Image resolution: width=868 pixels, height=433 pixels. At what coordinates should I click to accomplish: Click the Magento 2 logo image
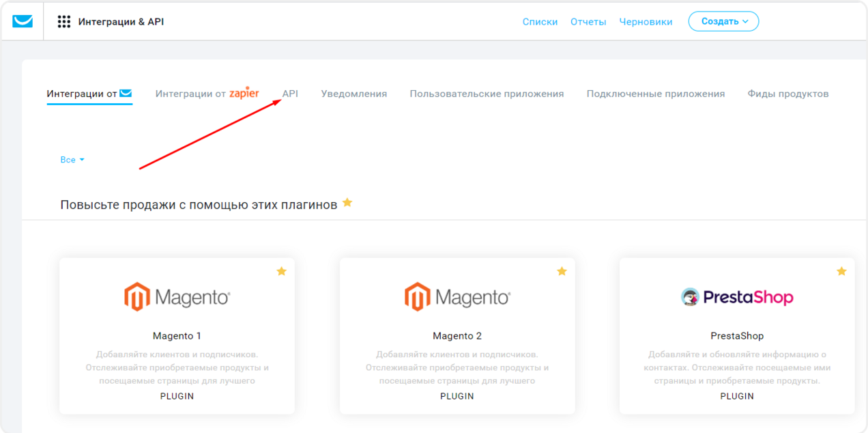click(457, 297)
